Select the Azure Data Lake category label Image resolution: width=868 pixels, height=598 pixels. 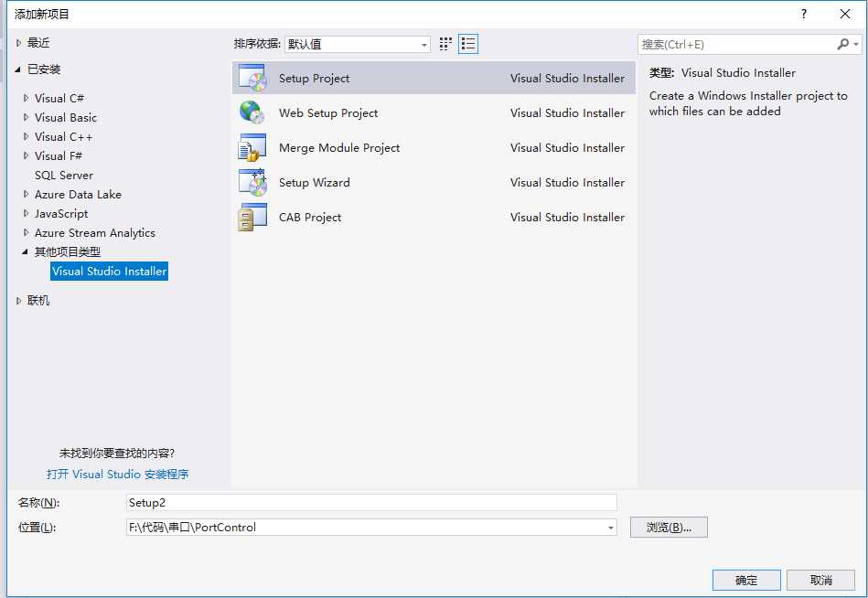tap(78, 195)
